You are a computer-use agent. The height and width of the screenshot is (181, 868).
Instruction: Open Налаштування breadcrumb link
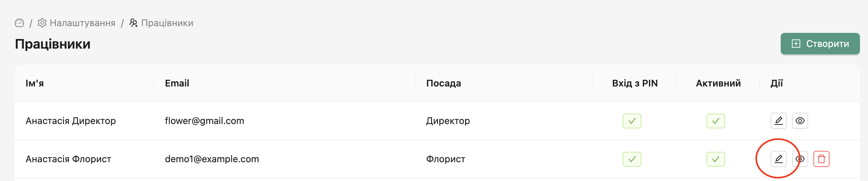[82, 23]
